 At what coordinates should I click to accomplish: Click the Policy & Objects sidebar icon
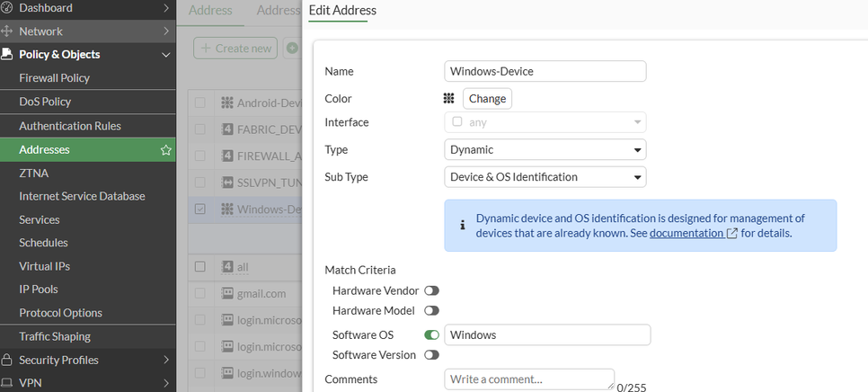click(x=7, y=55)
